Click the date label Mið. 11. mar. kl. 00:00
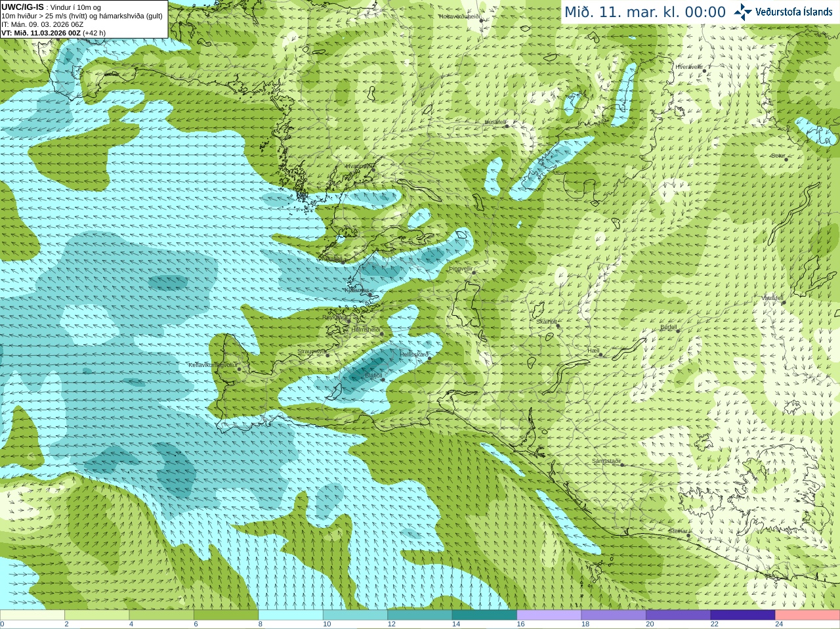This screenshot has width=840, height=629. point(645,12)
